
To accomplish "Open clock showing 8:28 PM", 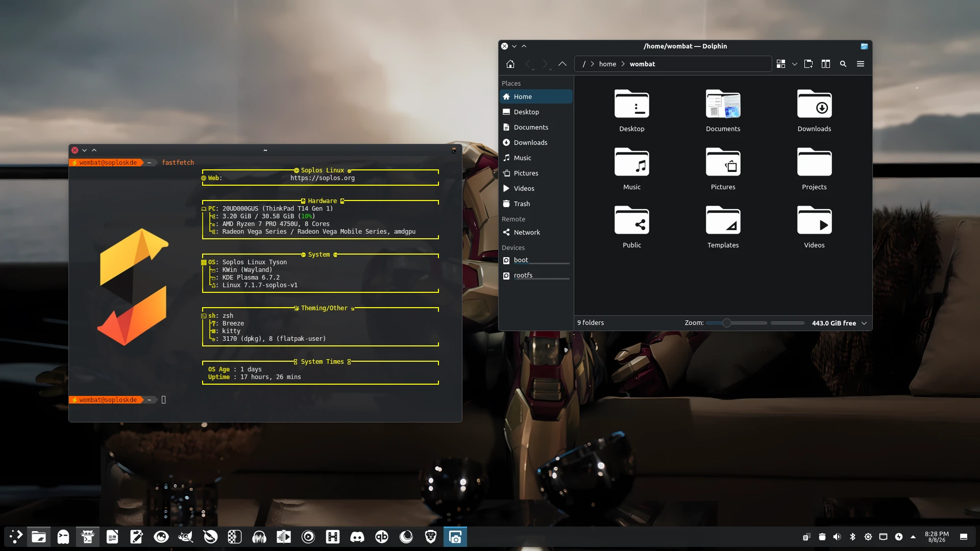I will click(x=937, y=537).
